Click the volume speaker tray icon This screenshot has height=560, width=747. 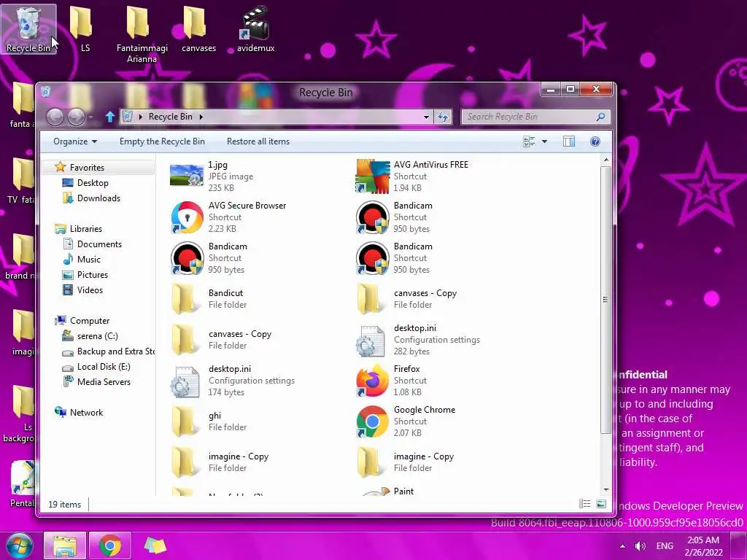(640, 546)
